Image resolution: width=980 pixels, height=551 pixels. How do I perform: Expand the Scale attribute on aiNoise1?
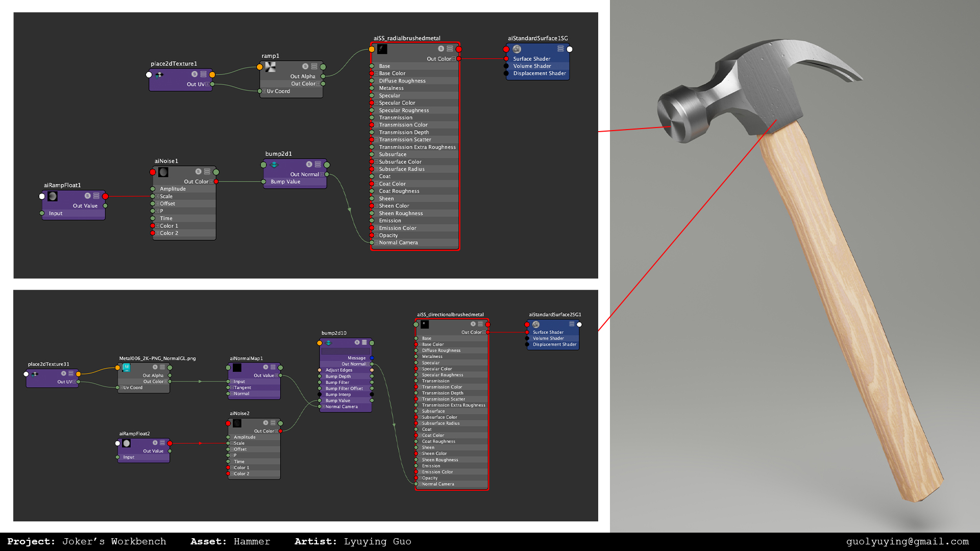tap(157, 196)
